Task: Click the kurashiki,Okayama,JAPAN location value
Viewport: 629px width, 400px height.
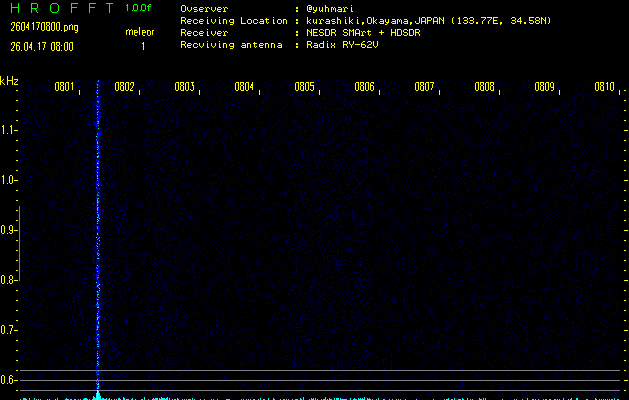Action: [x=428, y=21]
